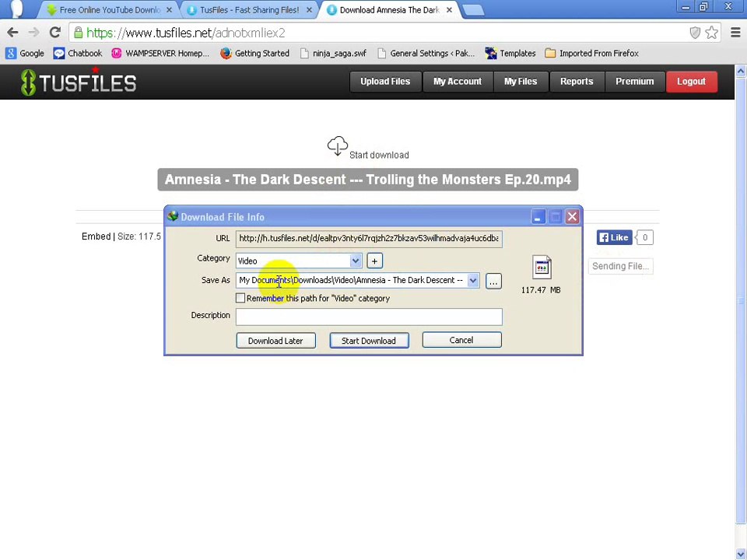Close the TusFiles Fast Sharing Files tab
The height and width of the screenshot is (560, 747).
point(309,9)
